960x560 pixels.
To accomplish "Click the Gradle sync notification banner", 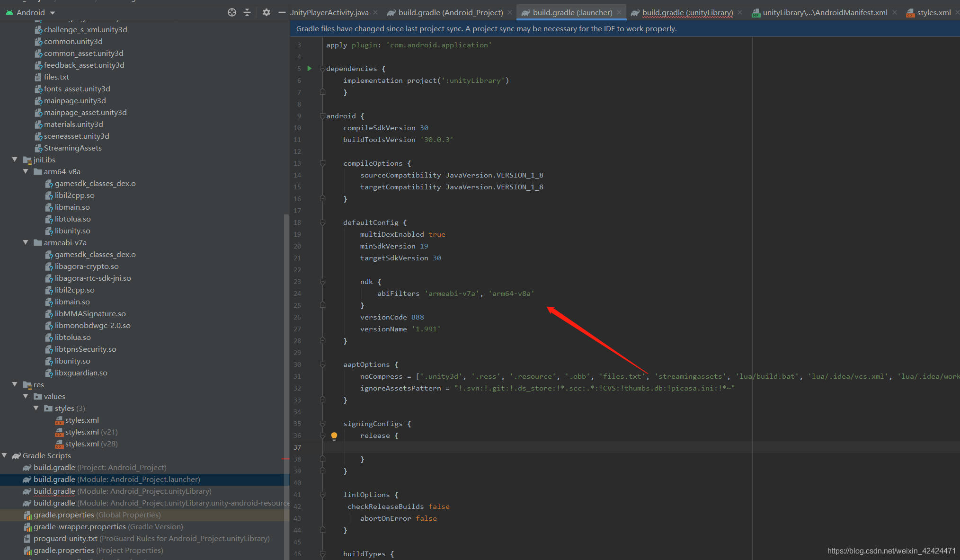I will click(x=625, y=29).
